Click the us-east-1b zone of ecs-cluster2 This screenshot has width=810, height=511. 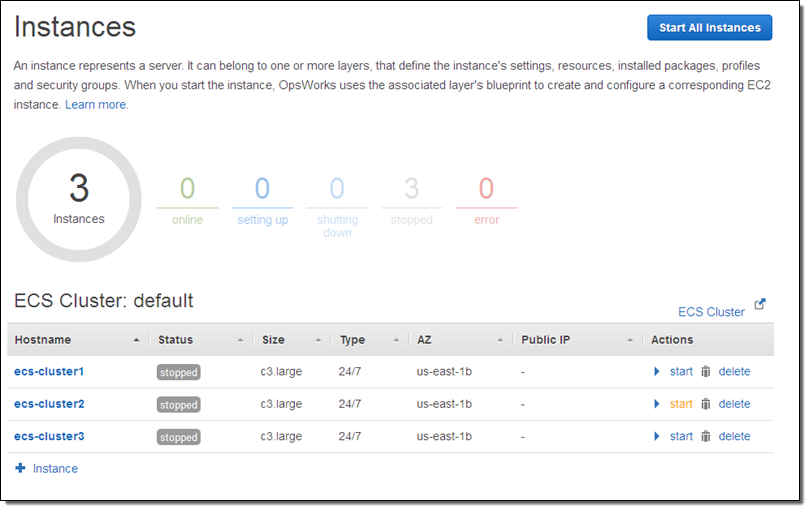pyautogui.click(x=444, y=404)
